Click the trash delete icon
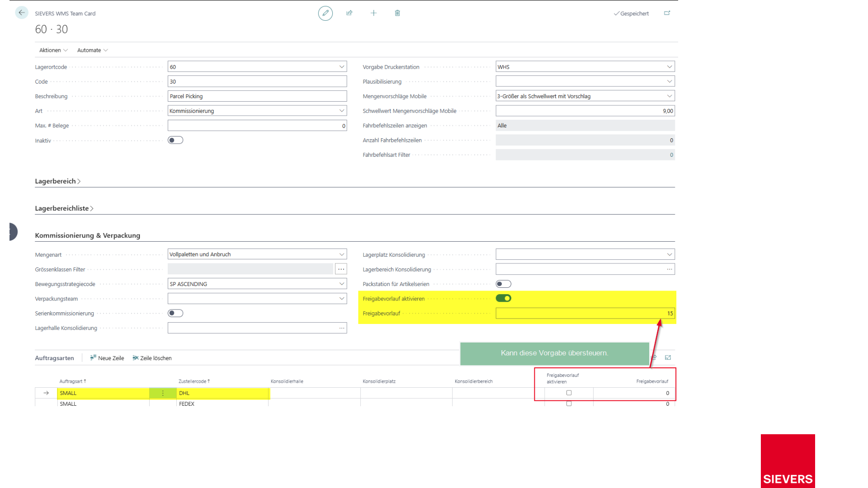Screen dimensions: 868x488 [397, 13]
